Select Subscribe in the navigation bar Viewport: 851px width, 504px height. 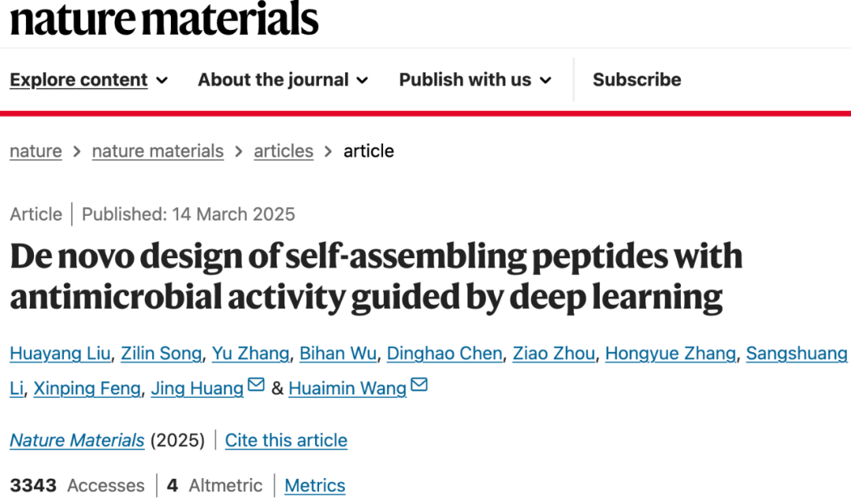tap(637, 80)
